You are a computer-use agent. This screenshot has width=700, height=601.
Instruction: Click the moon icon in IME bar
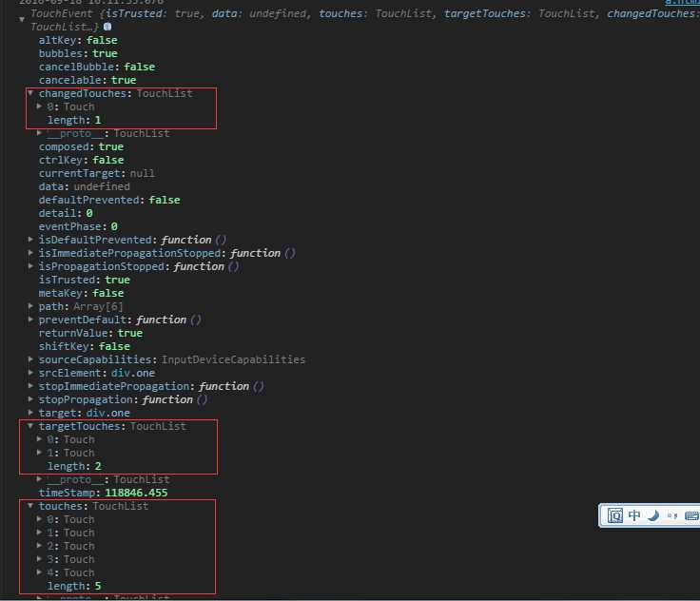click(x=653, y=515)
